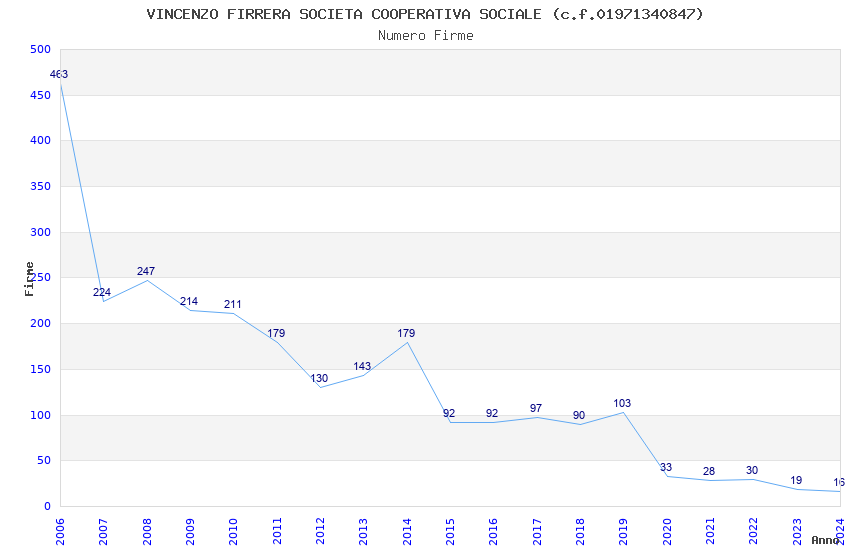
Task: Click the x-axis year 2017
Action: point(537,531)
